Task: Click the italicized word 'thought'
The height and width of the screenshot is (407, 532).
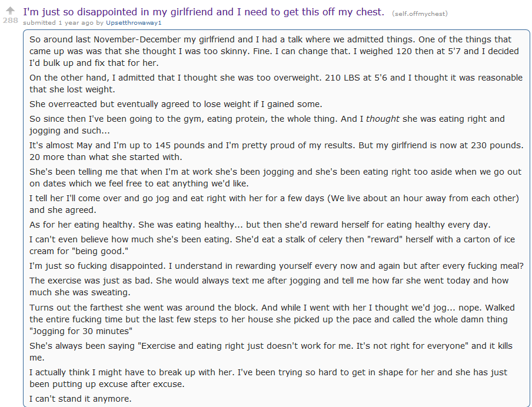Action: (383, 119)
